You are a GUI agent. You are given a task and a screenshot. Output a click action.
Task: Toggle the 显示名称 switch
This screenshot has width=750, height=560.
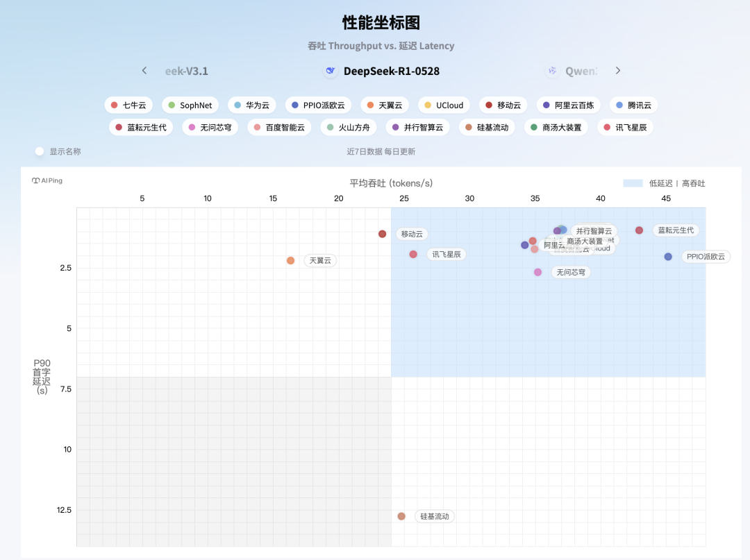pos(40,151)
